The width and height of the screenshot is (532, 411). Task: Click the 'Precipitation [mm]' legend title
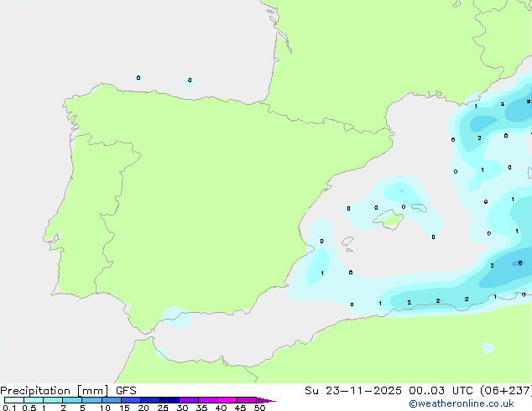[50, 390]
